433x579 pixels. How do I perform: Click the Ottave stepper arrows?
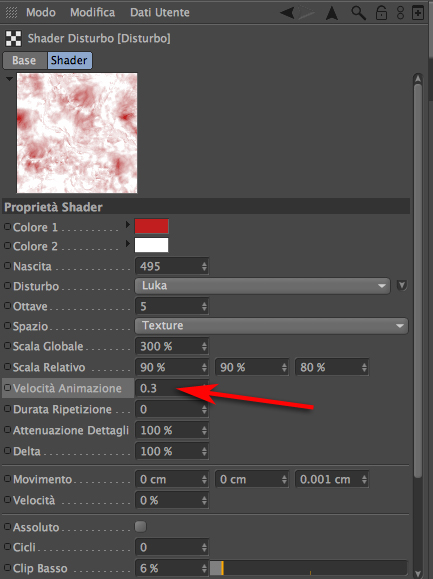point(205,306)
